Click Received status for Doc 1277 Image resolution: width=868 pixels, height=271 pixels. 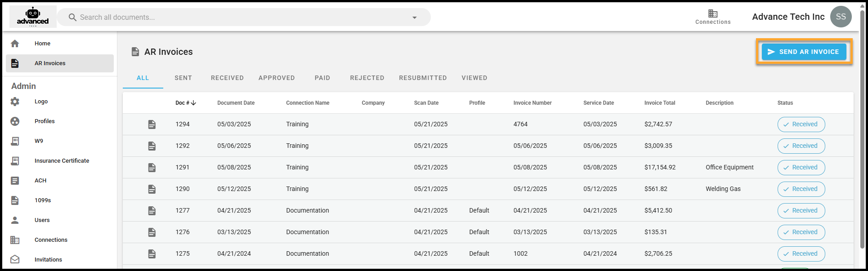(x=801, y=211)
